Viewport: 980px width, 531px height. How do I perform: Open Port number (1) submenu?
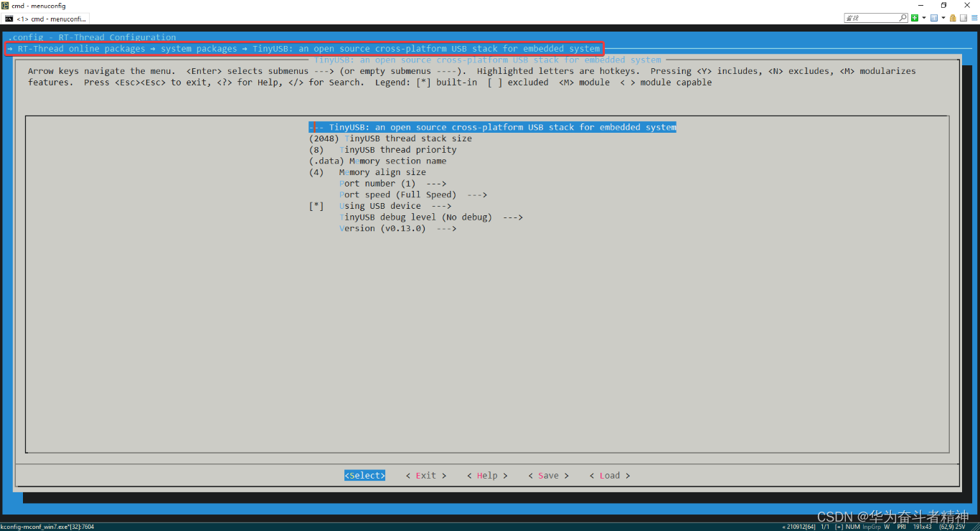point(392,184)
